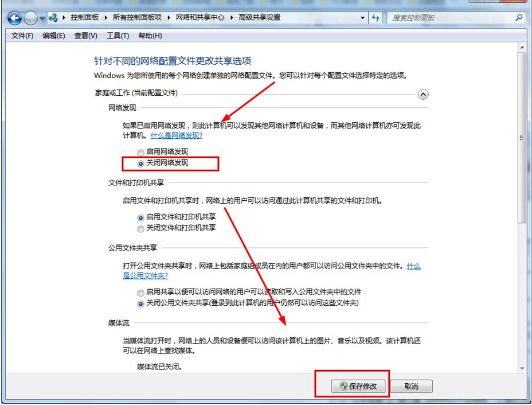Select the 关闭网络发现 radio button

(x=141, y=163)
